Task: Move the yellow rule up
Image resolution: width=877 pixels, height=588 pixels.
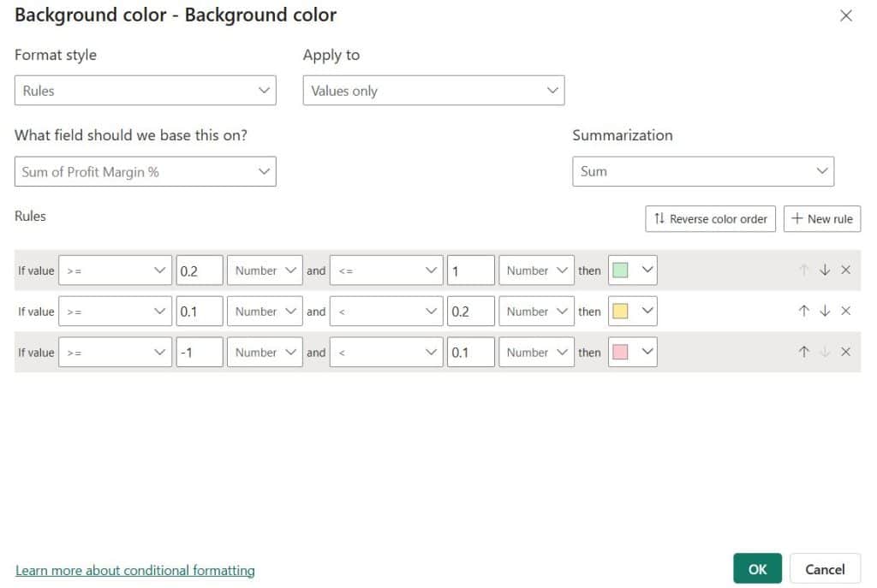Action: point(803,312)
